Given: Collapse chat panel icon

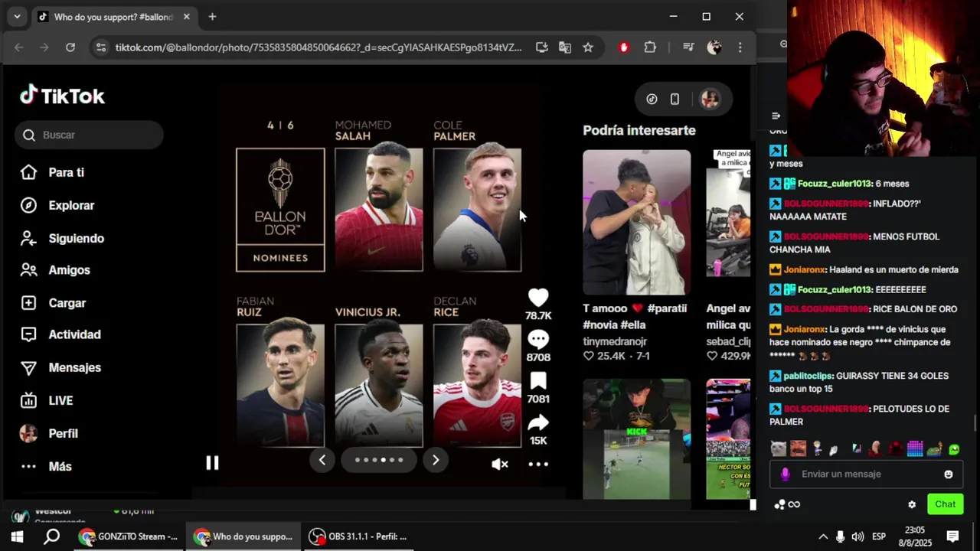Looking at the screenshot, I should [x=776, y=116].
